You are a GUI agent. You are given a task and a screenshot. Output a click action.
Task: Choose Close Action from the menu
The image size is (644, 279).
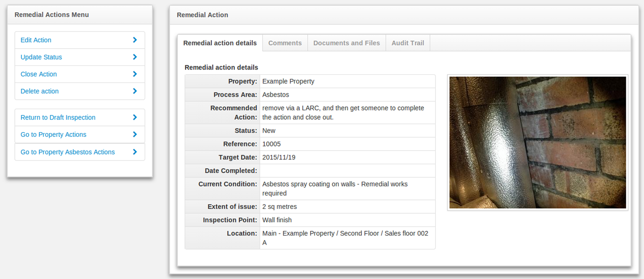click(x=39, y=74)
